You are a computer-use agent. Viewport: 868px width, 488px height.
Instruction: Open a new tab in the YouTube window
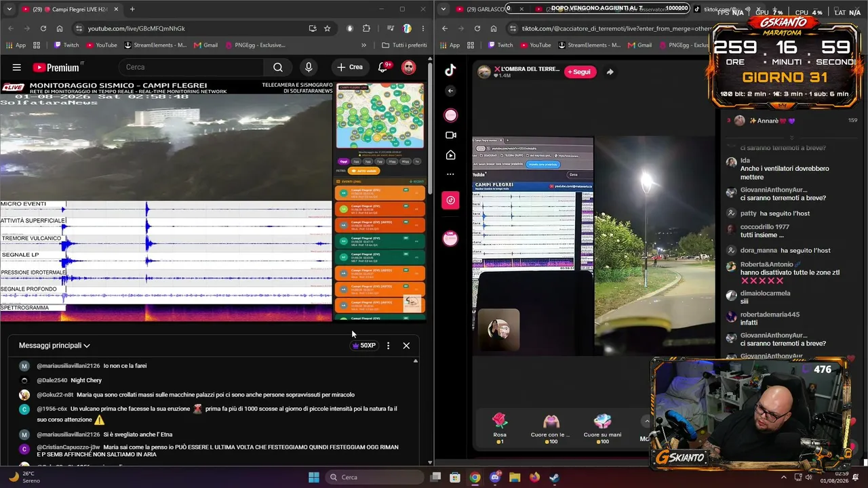tap(132, 9)
